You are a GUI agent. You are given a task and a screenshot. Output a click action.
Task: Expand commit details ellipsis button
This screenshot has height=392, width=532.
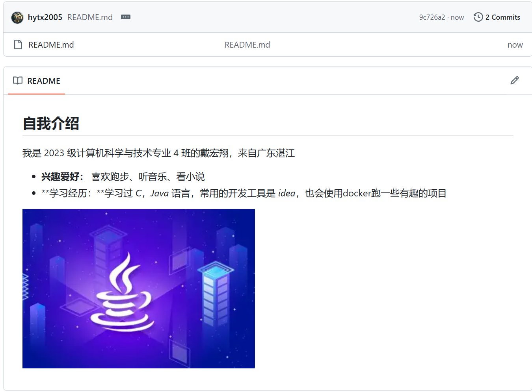[126, 17]
